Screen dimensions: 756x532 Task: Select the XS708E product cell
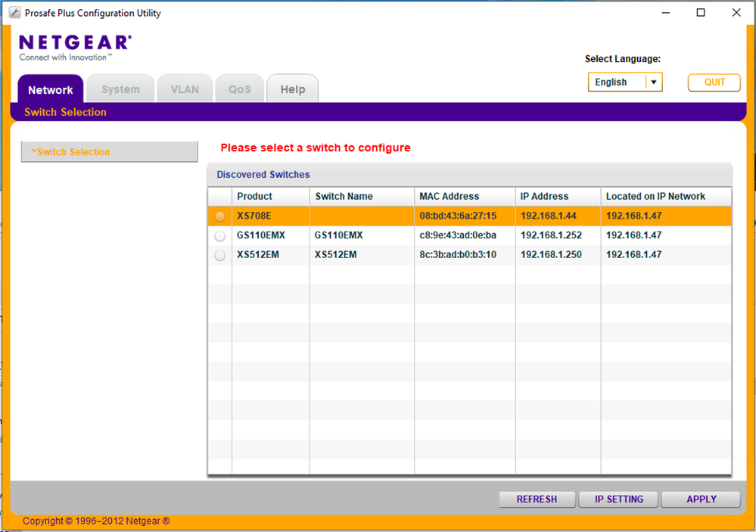click(270, 216)
